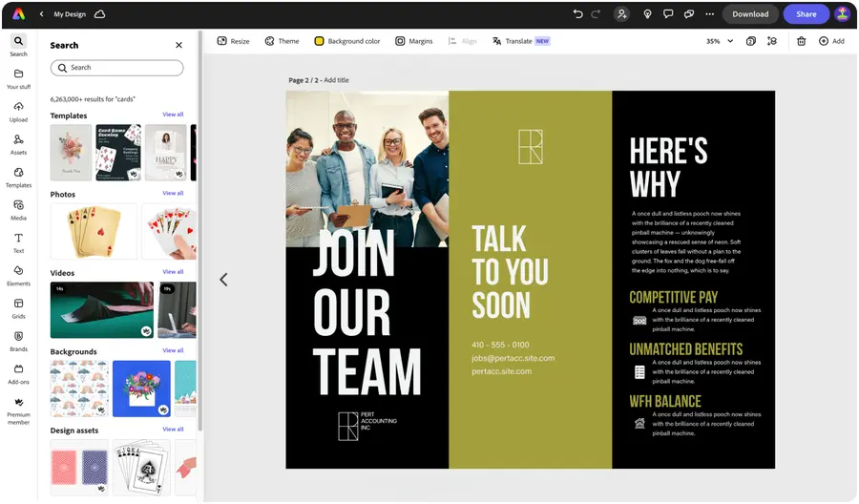Open the layer stack icon in toolbar

[x=772, y=41]
